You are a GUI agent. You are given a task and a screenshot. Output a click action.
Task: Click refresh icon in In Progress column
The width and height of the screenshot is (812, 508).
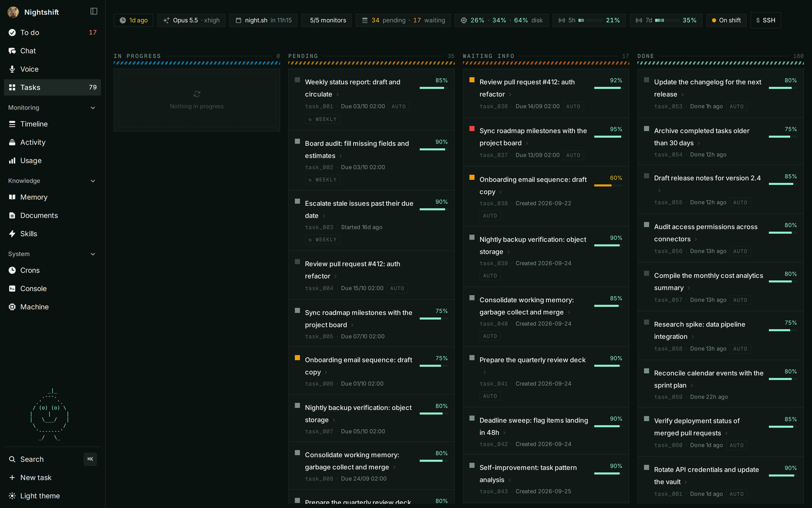click(197, 94)
